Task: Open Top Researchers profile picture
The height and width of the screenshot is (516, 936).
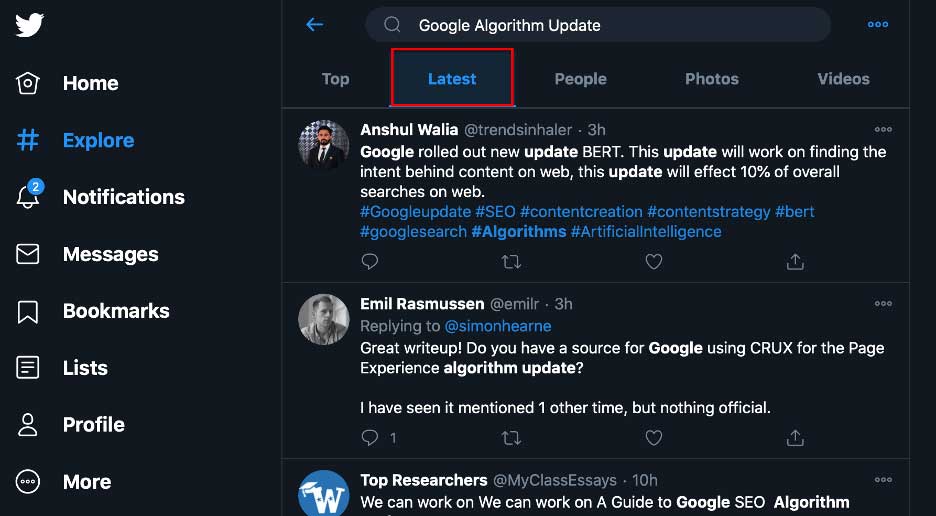Action: [324, 493]
